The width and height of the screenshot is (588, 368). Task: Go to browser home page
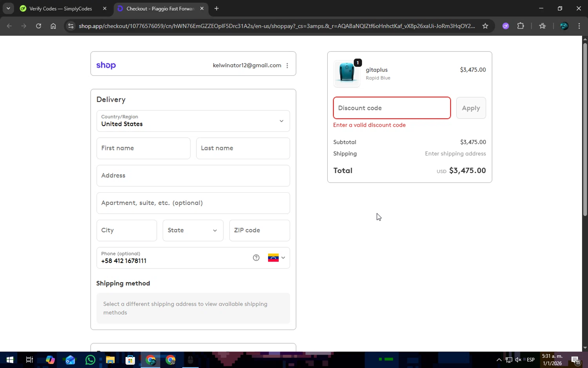point(53,26)
